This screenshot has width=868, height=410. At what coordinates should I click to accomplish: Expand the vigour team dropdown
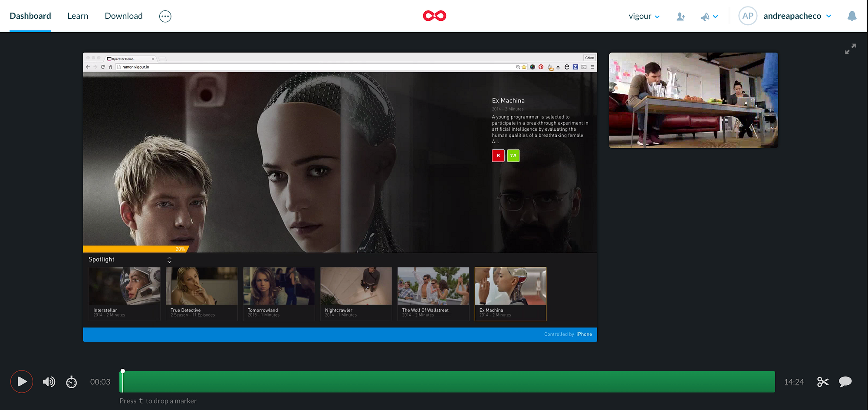tap(644, 16)
